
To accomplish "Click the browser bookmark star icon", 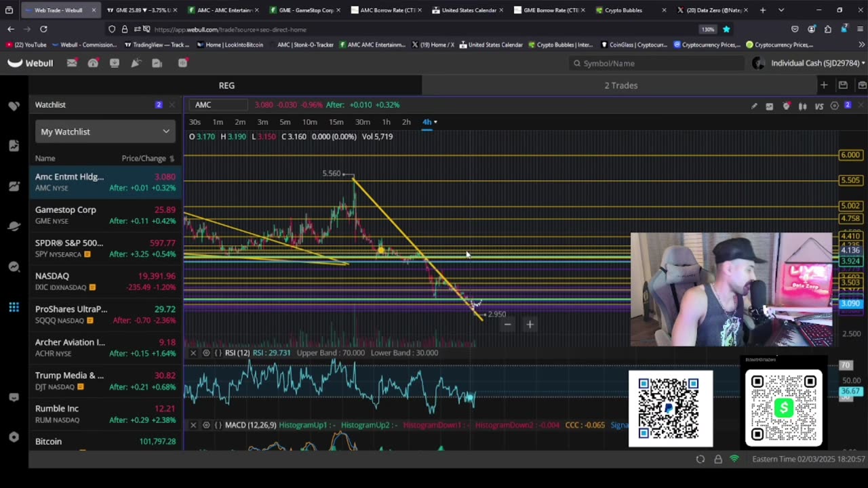I will tap(726, 29).
